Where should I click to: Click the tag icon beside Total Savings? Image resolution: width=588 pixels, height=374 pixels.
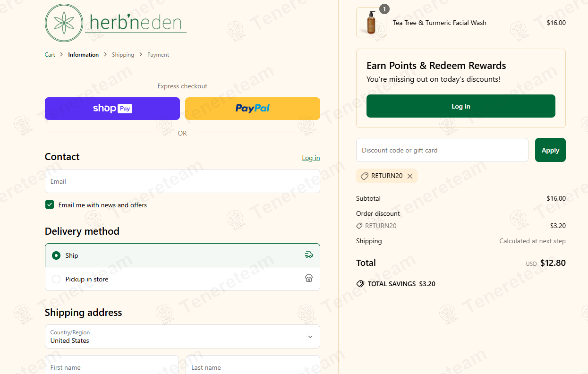click(360, 284)
